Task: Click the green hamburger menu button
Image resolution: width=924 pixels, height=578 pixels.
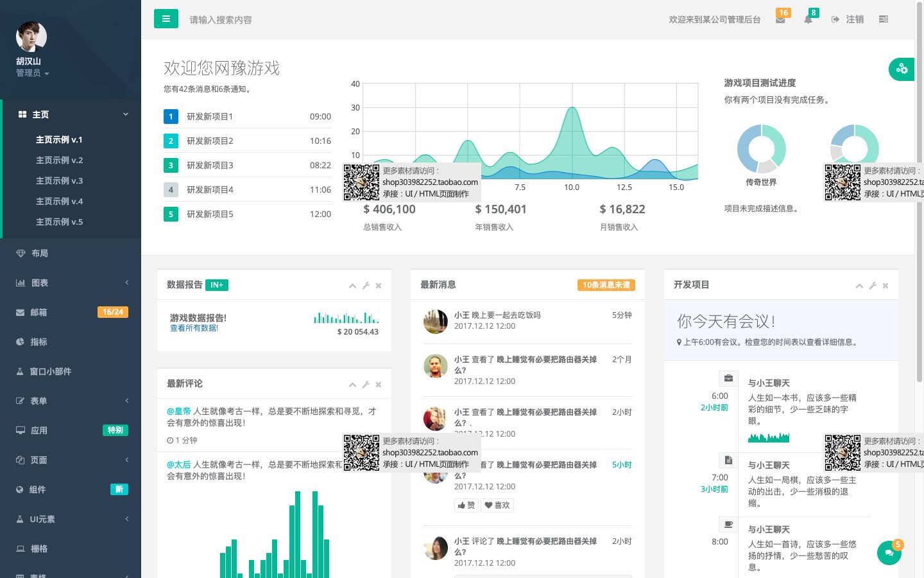Action: (166, 19)
